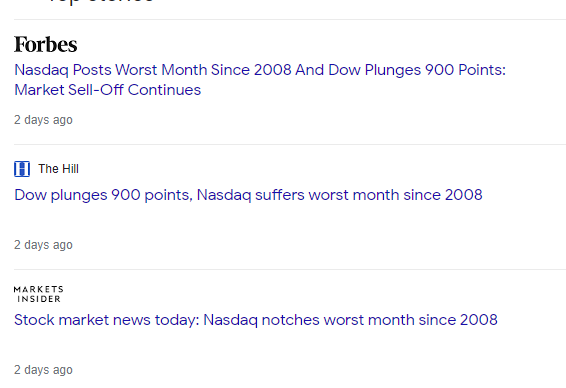Open The Hill's Dow plunges headline
The image size is (566, 388).
[x=248, y=195]
